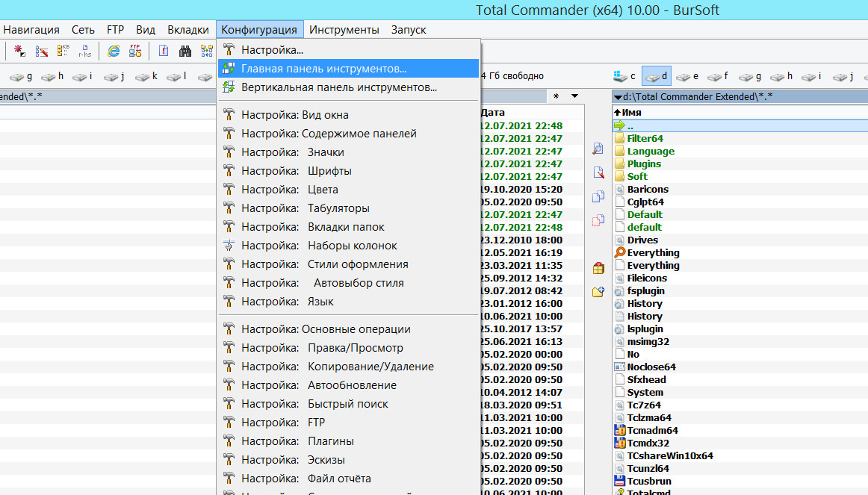Viewport: 868px width, 495px height.
Task: Switch right panel to drive c
Action: (624, 76)
